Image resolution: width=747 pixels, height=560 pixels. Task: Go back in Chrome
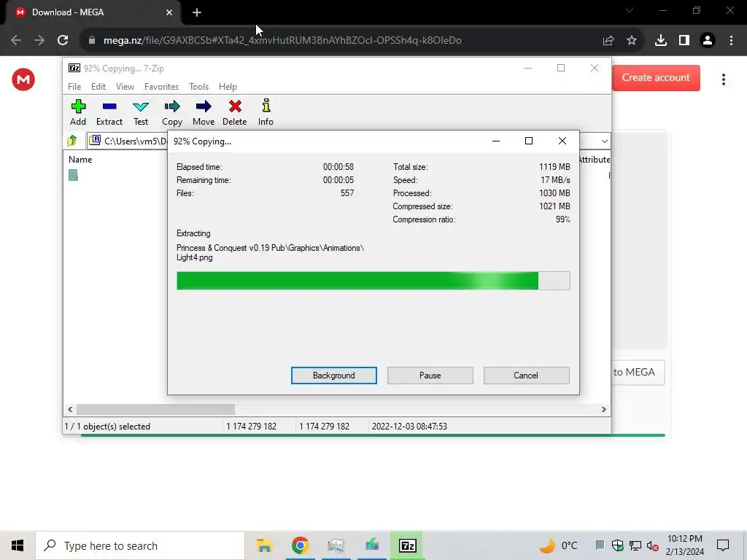click(x=16, y=40)
